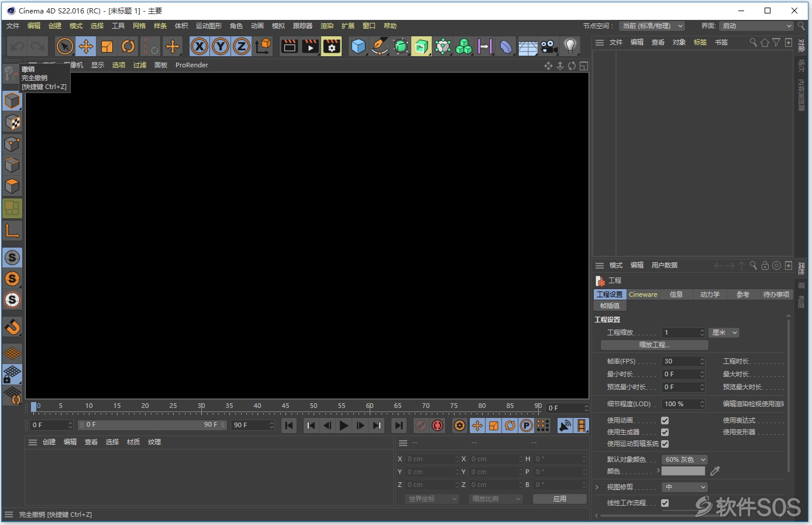Open the 60% 灰色 default color dropdown

click(684, 459)
